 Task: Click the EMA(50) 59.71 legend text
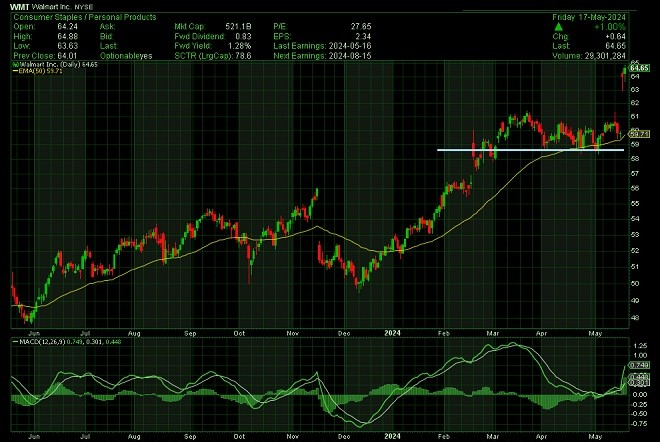[40, 71]
